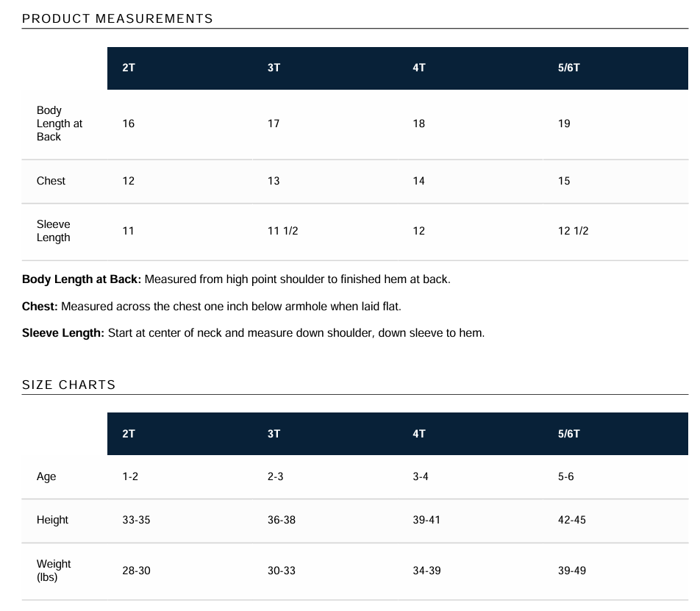Click the Sleeve Length row label

click(x=54, y=231)
